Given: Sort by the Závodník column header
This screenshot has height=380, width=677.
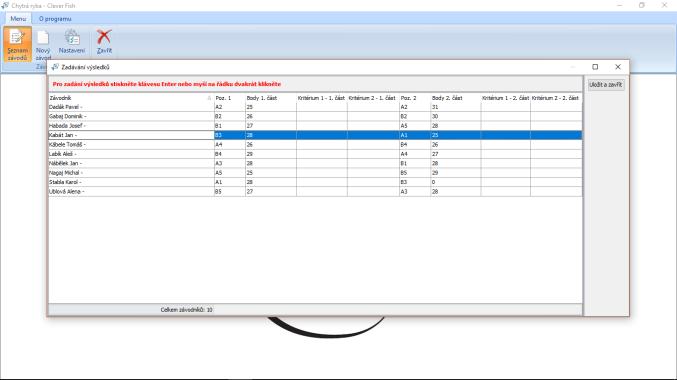Looking at the screenshot, I should (x=131, y=98).
